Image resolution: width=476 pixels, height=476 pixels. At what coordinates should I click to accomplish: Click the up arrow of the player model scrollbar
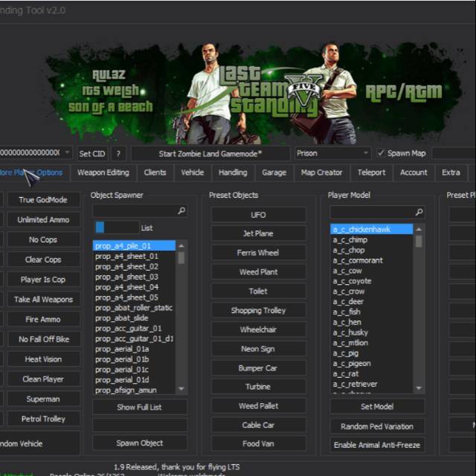point(419,230)
